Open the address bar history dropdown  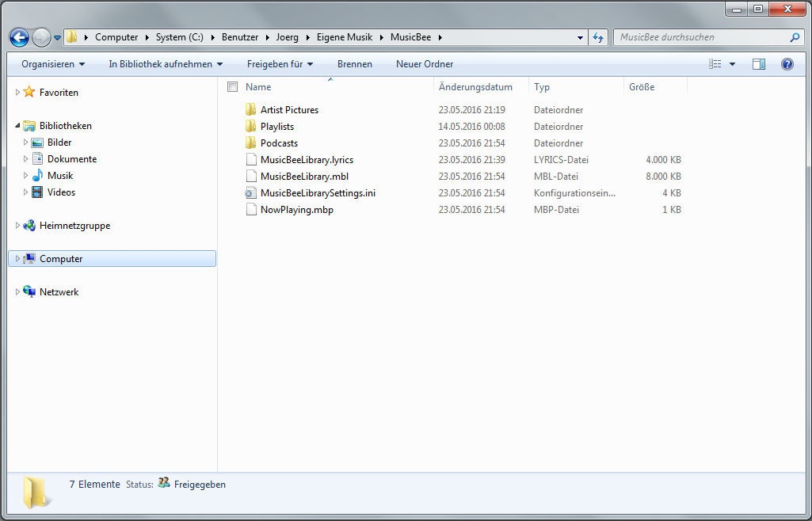580,38
